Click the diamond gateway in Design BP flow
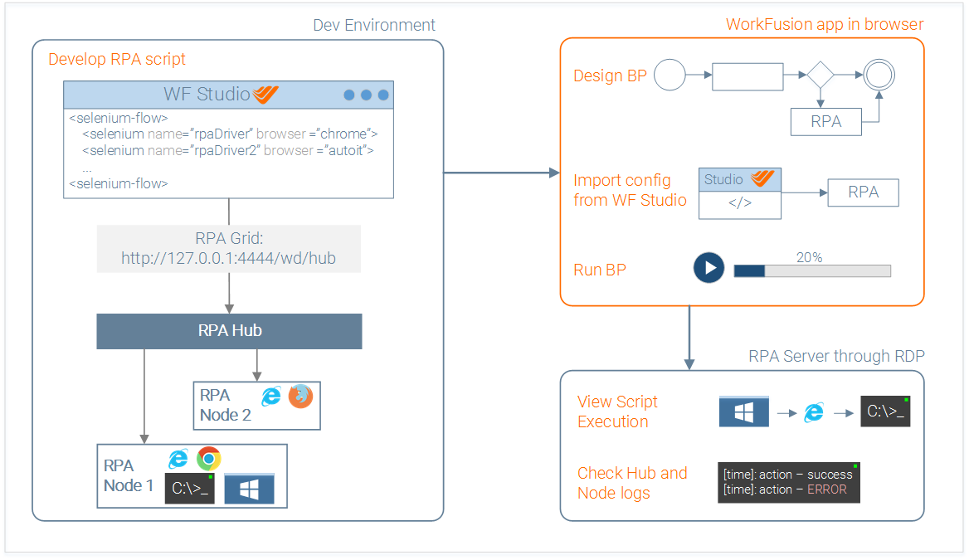This screenshot has height=560, width=969. (x=820, y=75)
